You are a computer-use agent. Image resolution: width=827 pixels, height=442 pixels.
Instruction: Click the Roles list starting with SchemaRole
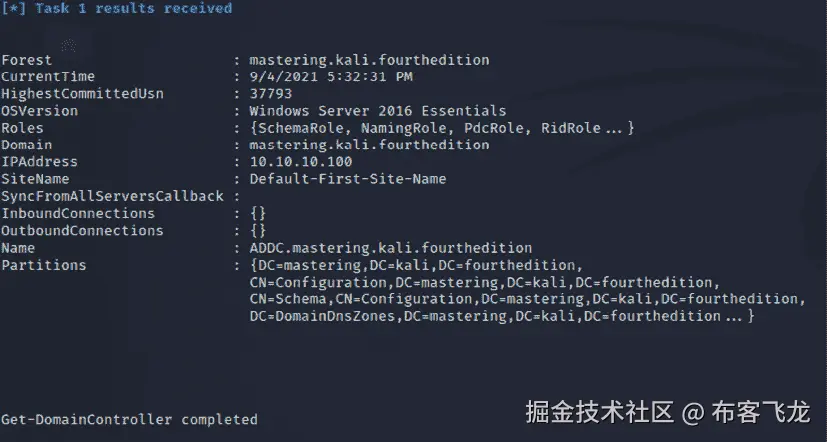[x=442, y=128]
